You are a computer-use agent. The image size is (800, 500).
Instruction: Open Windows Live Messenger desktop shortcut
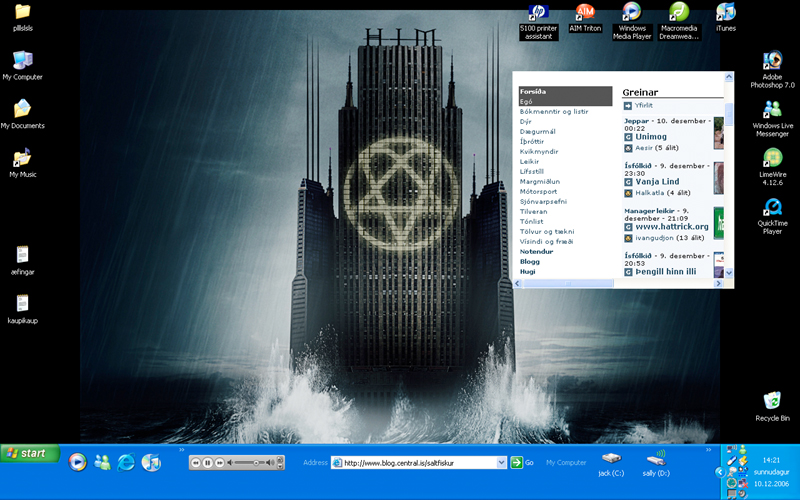[x=772, y=119]
